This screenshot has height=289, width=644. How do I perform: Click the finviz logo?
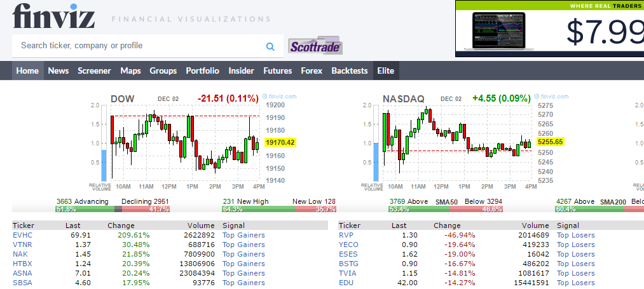pyautogui.click(x=53, y=16)
